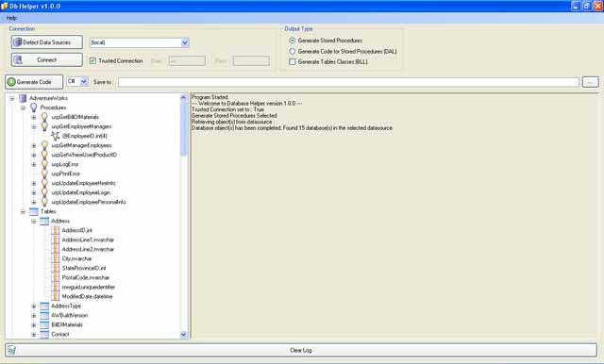The image size is (604, 364).
Task: Expand the uspLogError node
Action: (34, 164)
